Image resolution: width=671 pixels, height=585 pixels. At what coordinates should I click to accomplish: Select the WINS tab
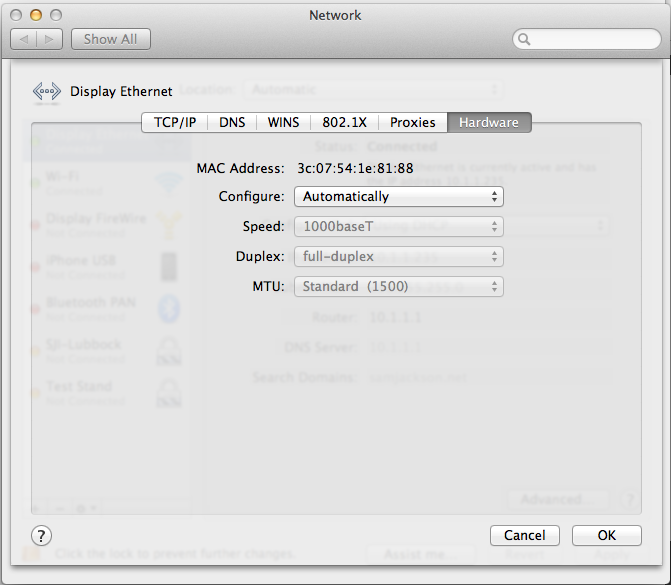pos(283,122)
